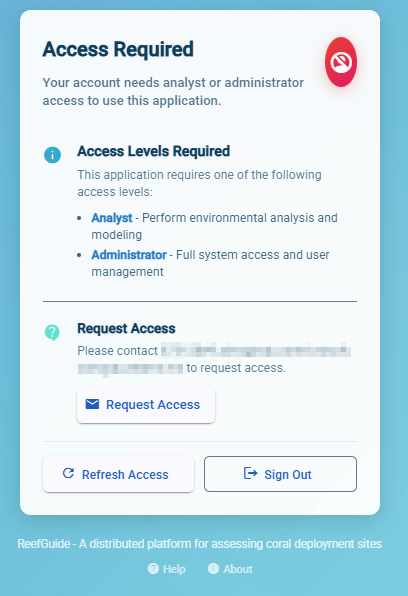Click the teal question mark icon by Request Access

tap(52, 333)
